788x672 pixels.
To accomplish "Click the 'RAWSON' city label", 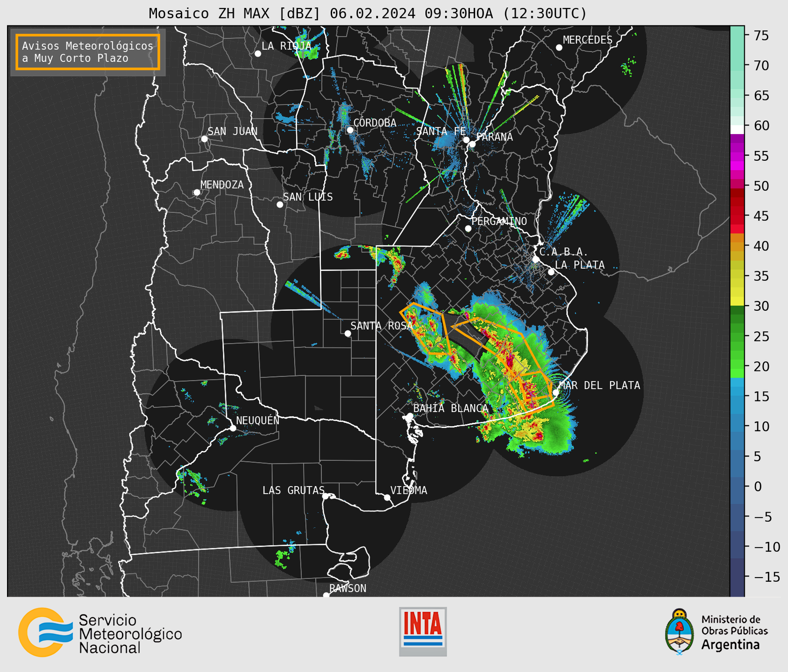I will click(x=348, y=588).
